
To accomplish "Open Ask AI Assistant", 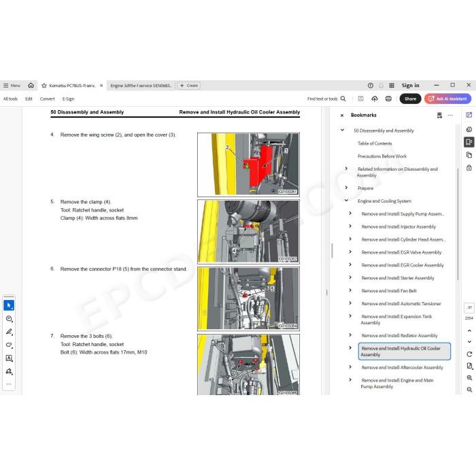I will click(447, 99).
